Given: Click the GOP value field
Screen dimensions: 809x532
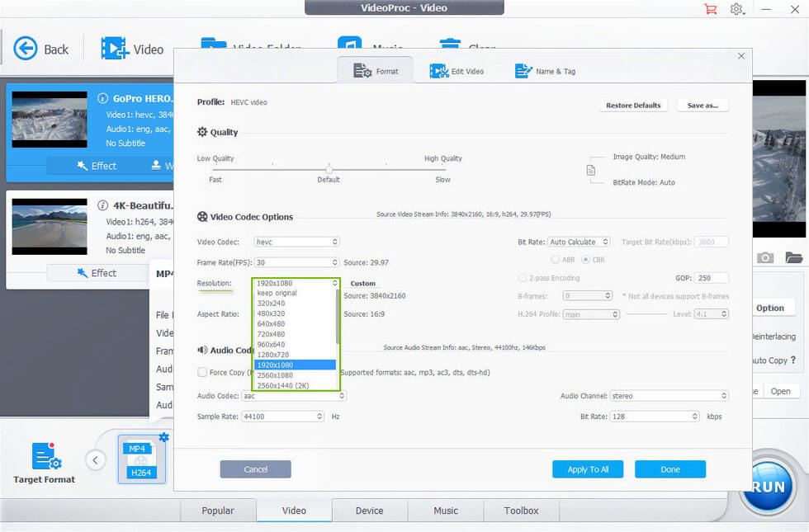Looking at the screenshot, I should (711, 278).
